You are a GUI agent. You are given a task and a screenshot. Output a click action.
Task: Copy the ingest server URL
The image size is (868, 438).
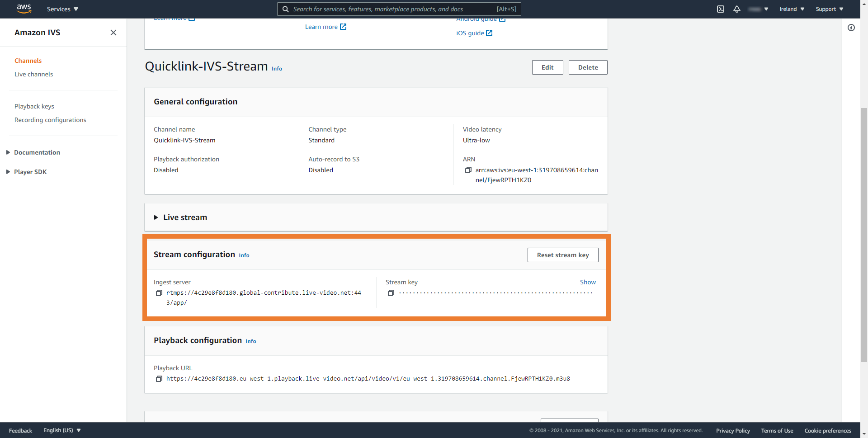159,293
